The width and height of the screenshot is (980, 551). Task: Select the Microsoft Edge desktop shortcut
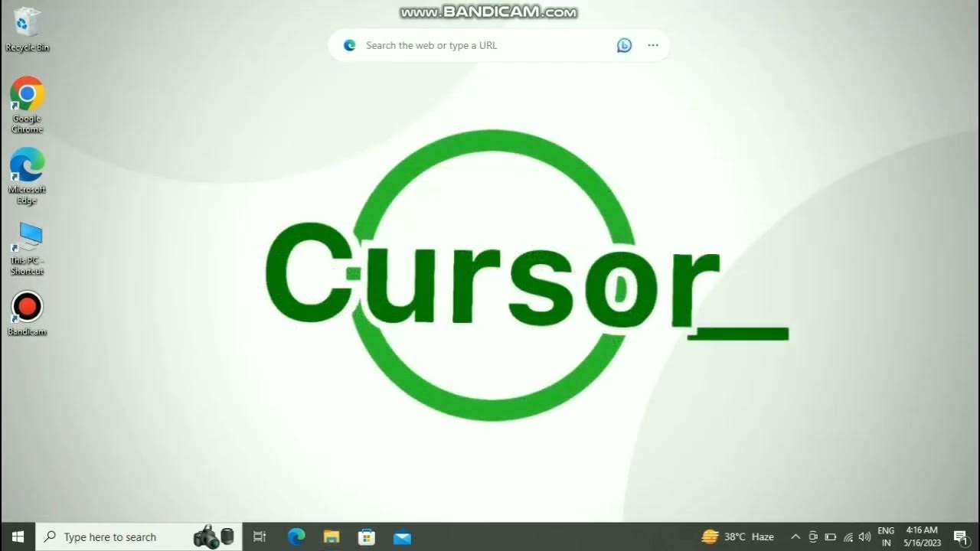27,176
